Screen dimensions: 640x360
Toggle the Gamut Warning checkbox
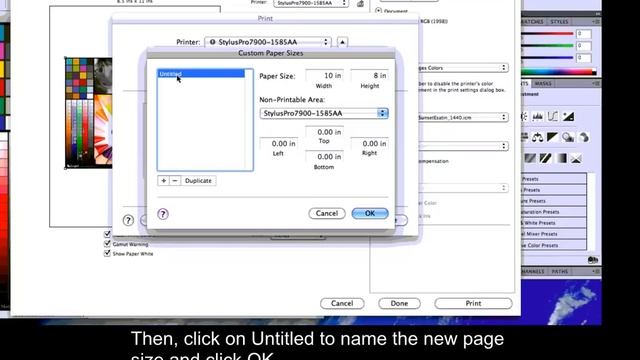(x=107, y=244)
